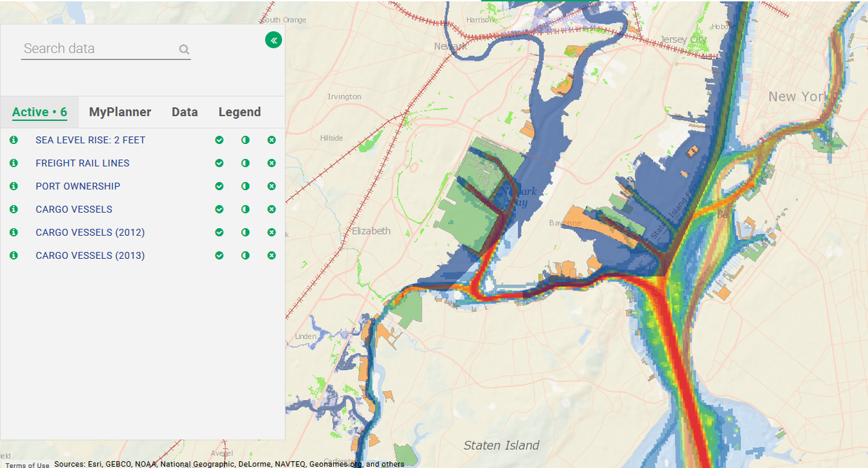Viewport: 868px width, 468px height.
Task: Adjust opacity of Cargo Vessels layer
Action: 246,209
